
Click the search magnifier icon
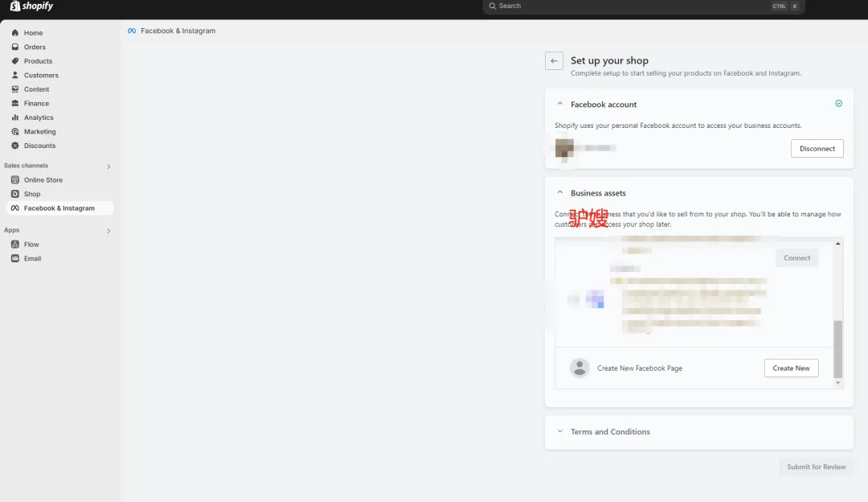(x=492, y=6)
